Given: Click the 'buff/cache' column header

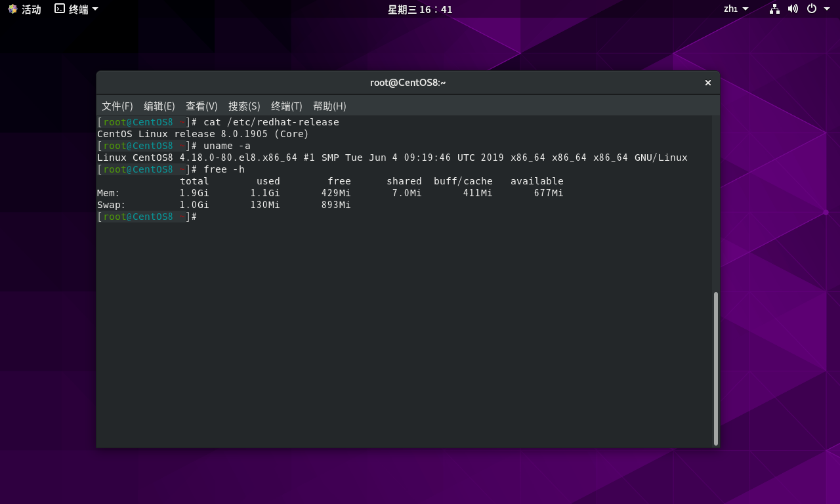Looking at the screenshot, I should pyautogui.click(x=463, y=181).
